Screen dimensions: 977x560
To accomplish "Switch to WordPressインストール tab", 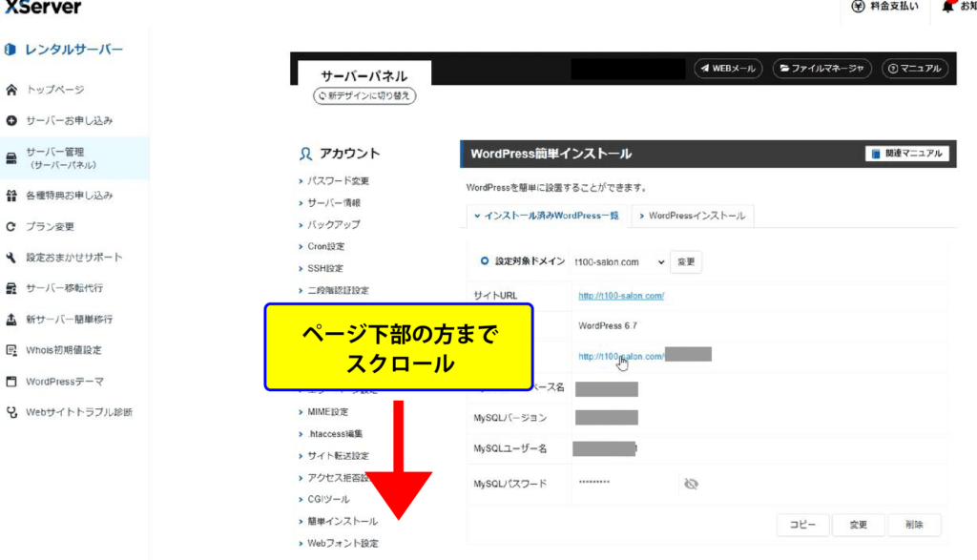I will pos(693,216).
